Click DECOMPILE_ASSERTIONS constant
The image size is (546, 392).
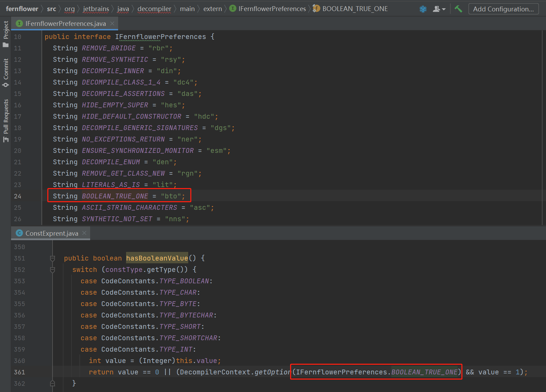click(123, 94)
